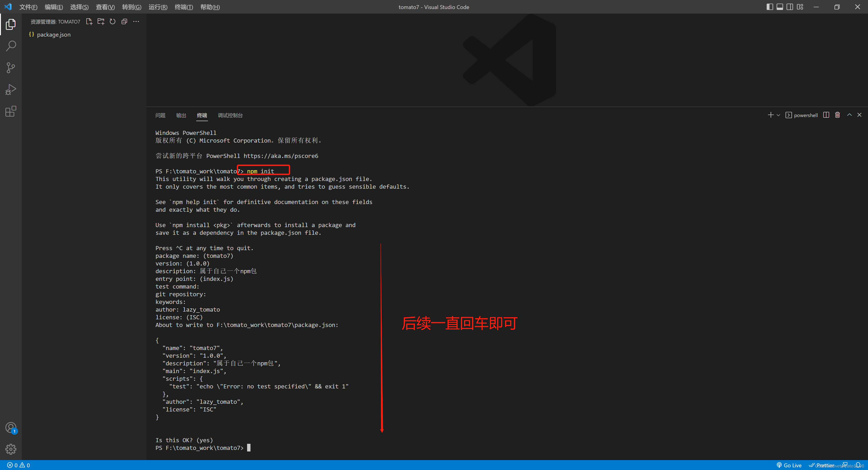This screenshot has height=470, width=868.
Task: Collapse all folders in explorer
Action: pos(124,21)
